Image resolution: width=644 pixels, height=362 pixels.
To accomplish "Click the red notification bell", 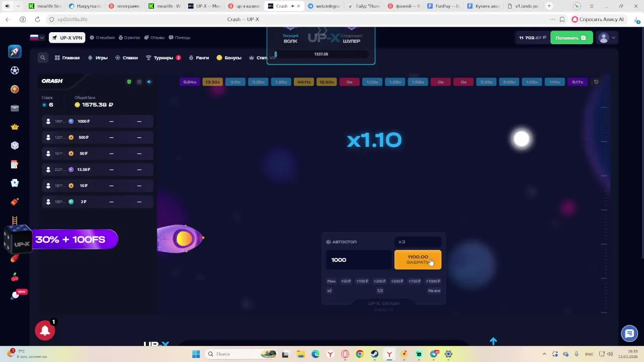I will [45, 330].
